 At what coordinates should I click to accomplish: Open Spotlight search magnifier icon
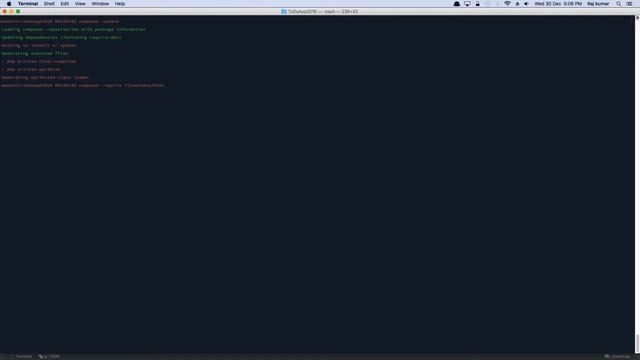coord(619,4)
